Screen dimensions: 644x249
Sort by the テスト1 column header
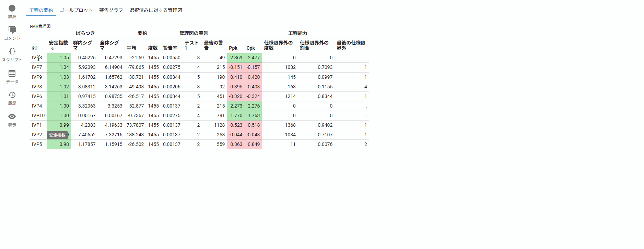192,45
